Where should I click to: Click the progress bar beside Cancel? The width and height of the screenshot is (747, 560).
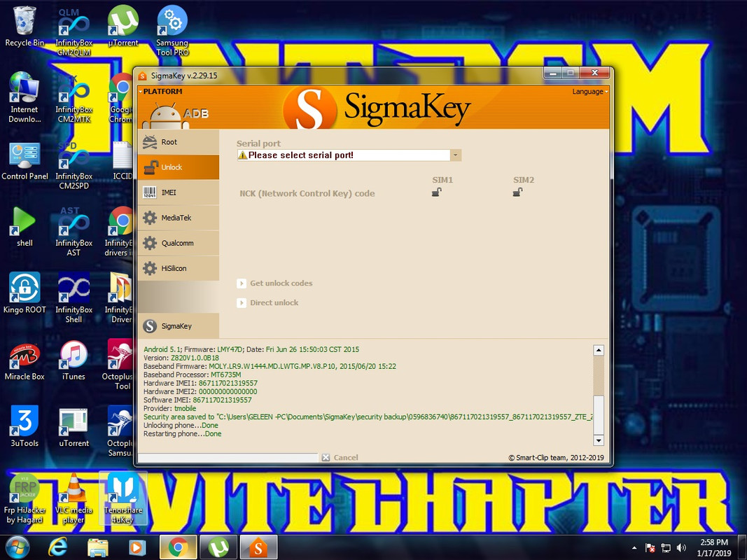coord(228,458)
